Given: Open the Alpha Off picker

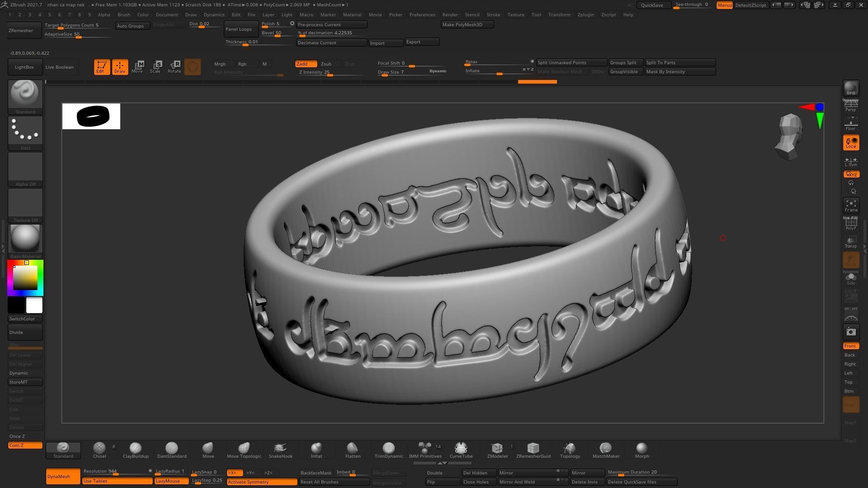Looking at the screenshot, I should [x=25, y=169].
